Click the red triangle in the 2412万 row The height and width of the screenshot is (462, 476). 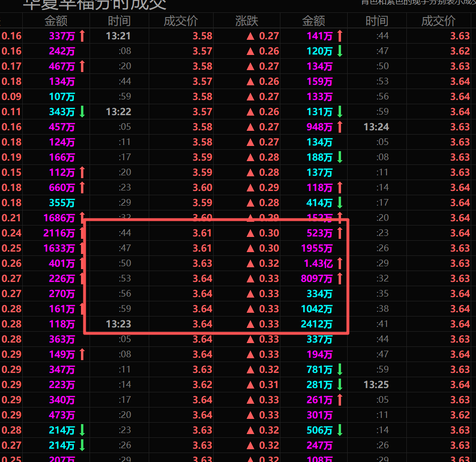click(x=251, y=325)
